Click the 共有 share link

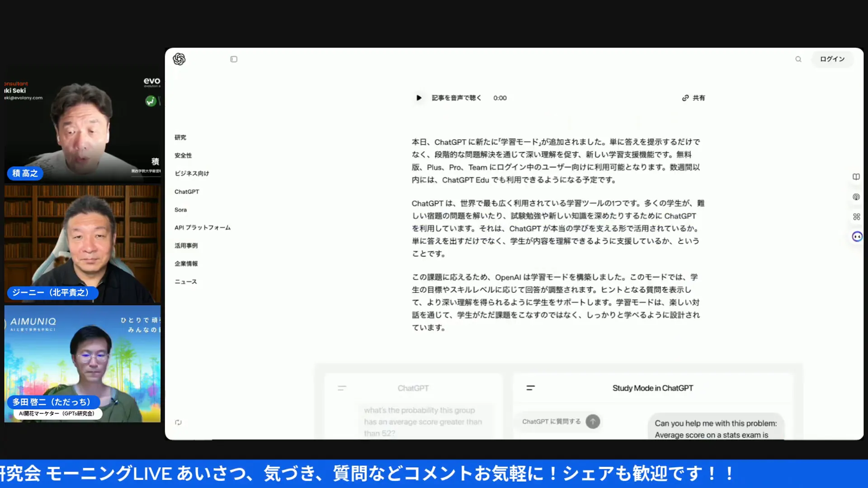click(693, 98)
